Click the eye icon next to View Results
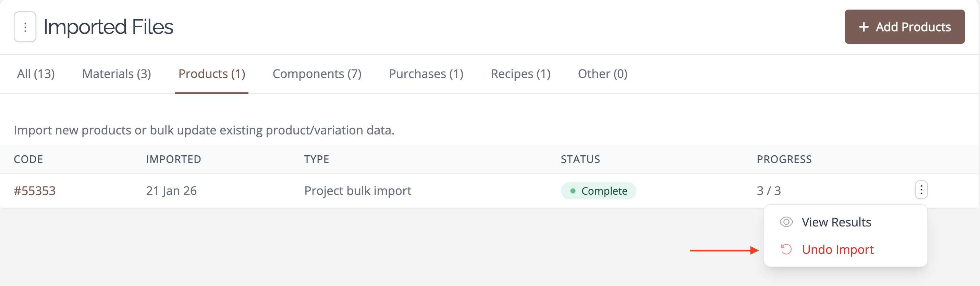The image size is (980, 286). (x=786, y=222)
